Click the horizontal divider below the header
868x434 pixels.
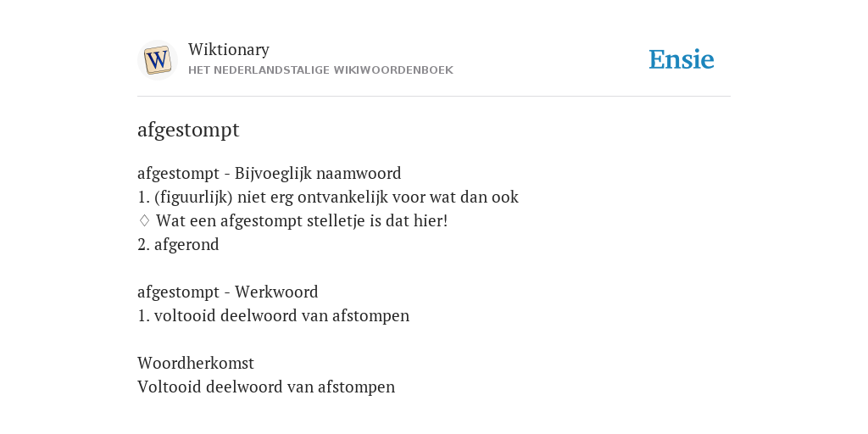[434, 97]
